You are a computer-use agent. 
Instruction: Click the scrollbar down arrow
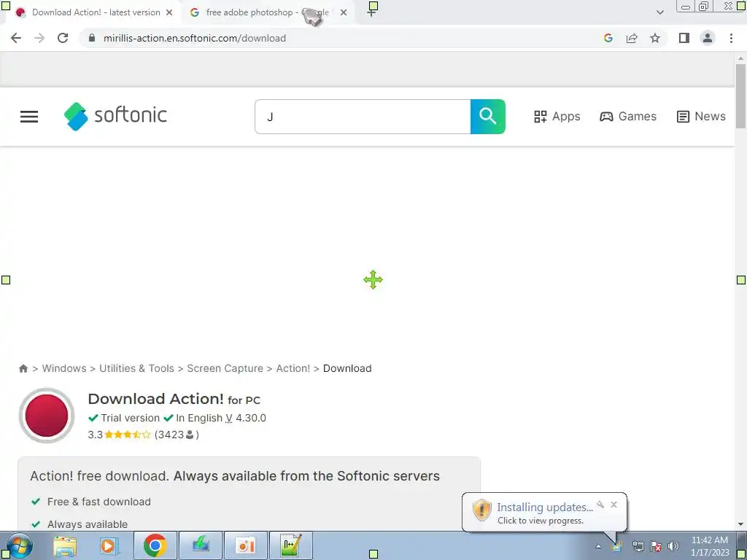[x=740, y=524]
